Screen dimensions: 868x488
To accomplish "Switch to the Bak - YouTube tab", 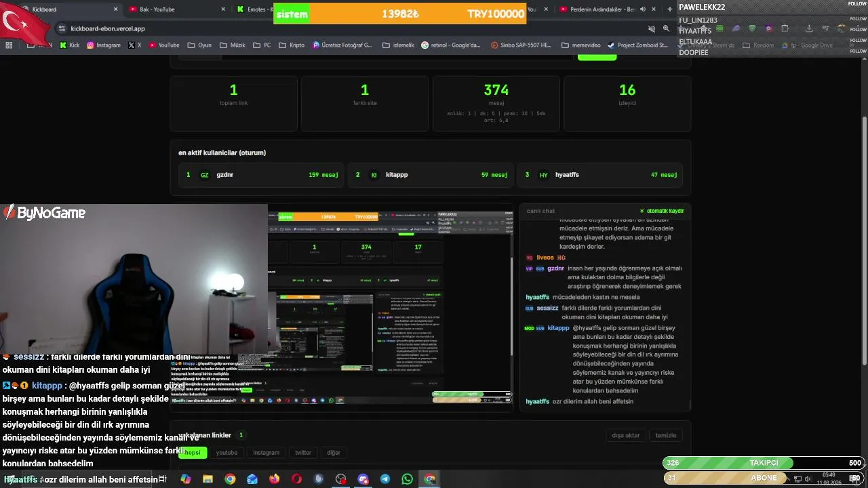I will pos(178,9).
